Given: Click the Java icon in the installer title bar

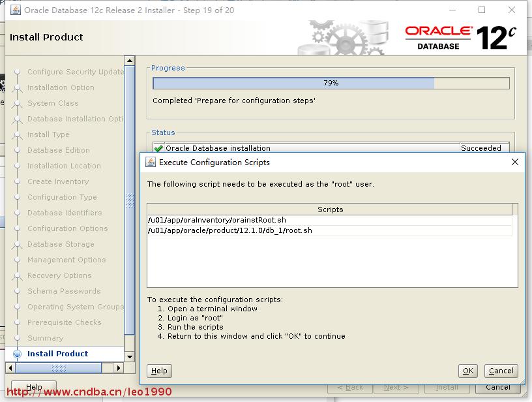Looking at the screenshot, I should click(x=15, y=10).
